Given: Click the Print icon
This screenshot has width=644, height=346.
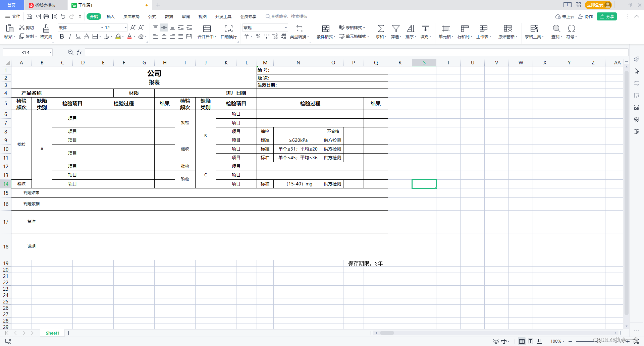Looking at the screenshot, I should (46, 16).
